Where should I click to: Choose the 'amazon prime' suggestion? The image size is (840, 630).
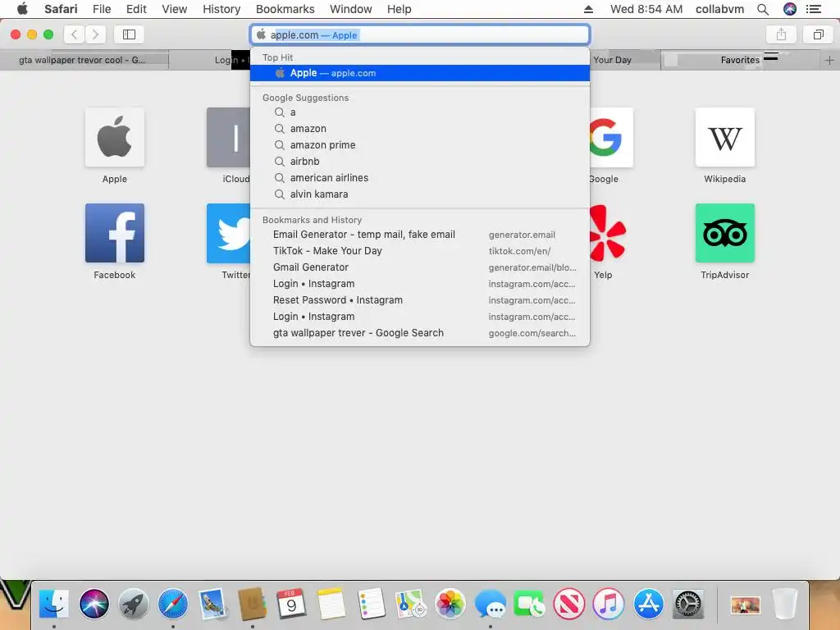coord(420,145)
